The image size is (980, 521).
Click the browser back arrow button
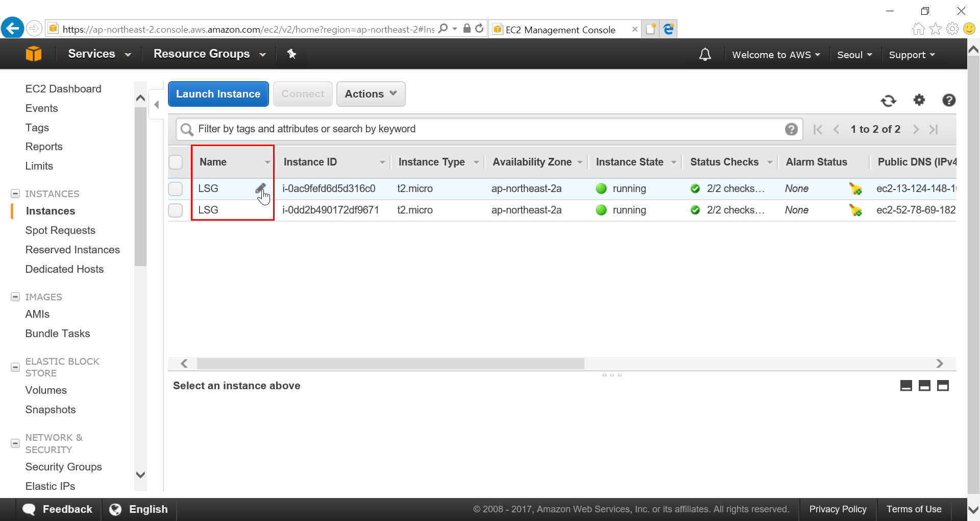(x=13, y=28)
